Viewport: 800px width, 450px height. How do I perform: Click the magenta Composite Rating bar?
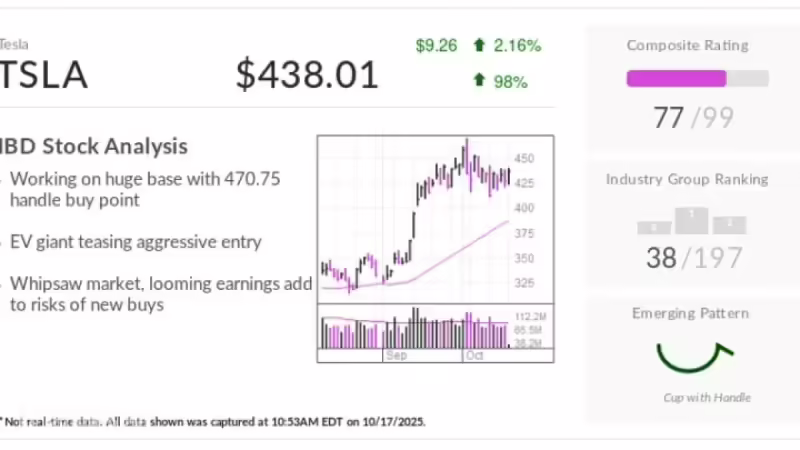coord(677,79)
